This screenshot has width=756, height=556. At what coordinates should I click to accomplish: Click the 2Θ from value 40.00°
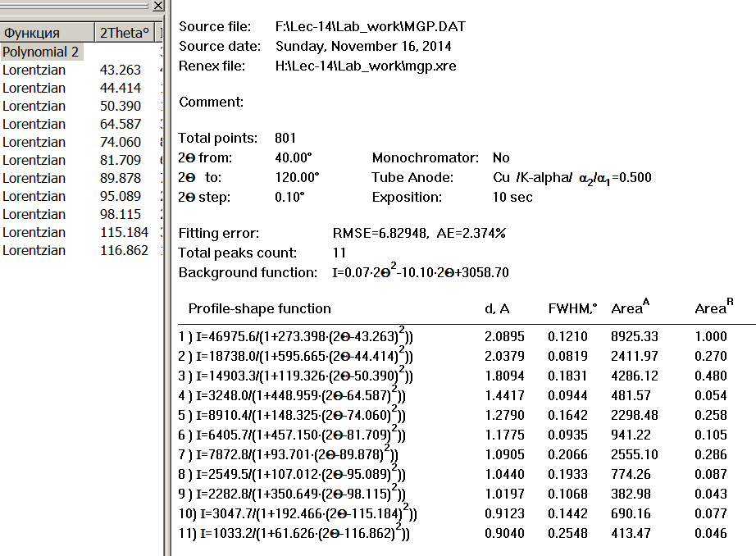point(294,158)
